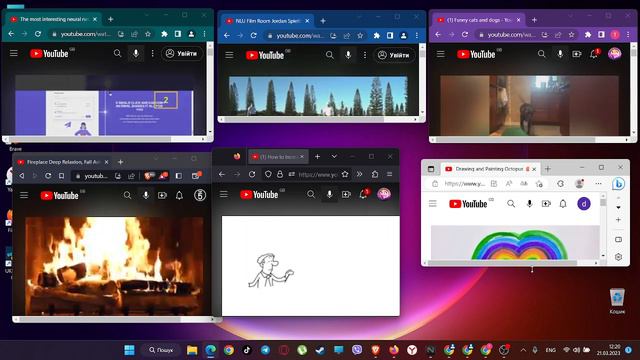Click Edge sidebar plus customize button
Screen dimensions: 640x360
tap(618, 220)
